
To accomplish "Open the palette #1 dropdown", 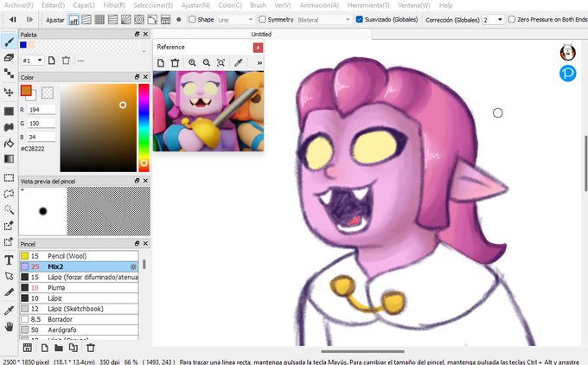I will (33, 61).
